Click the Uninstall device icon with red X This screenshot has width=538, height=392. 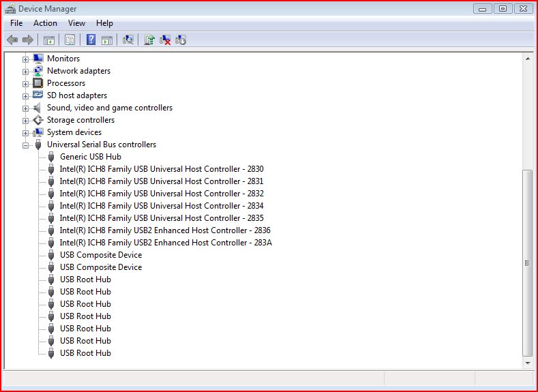165,40
